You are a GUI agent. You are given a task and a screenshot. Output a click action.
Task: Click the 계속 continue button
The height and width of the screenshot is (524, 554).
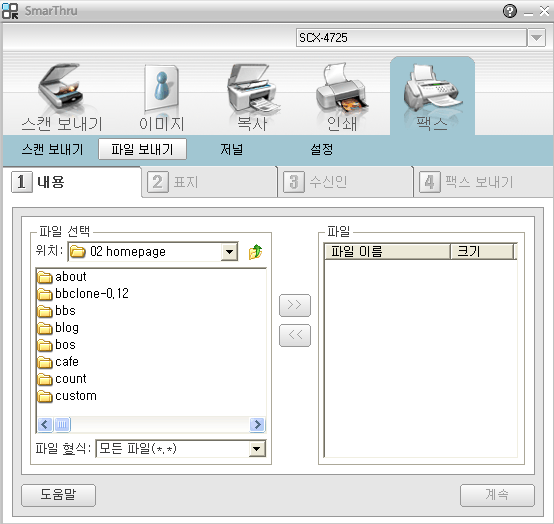pos(497,495)
